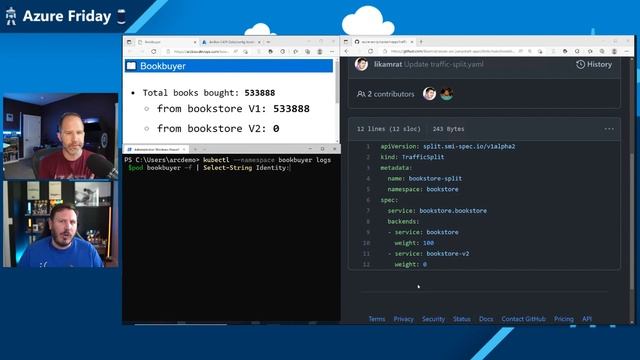The width and height of the screenshot is (640, 360).
Task: Reload the page in Bookbuyer browser window
Action: [x=154, y=52]
